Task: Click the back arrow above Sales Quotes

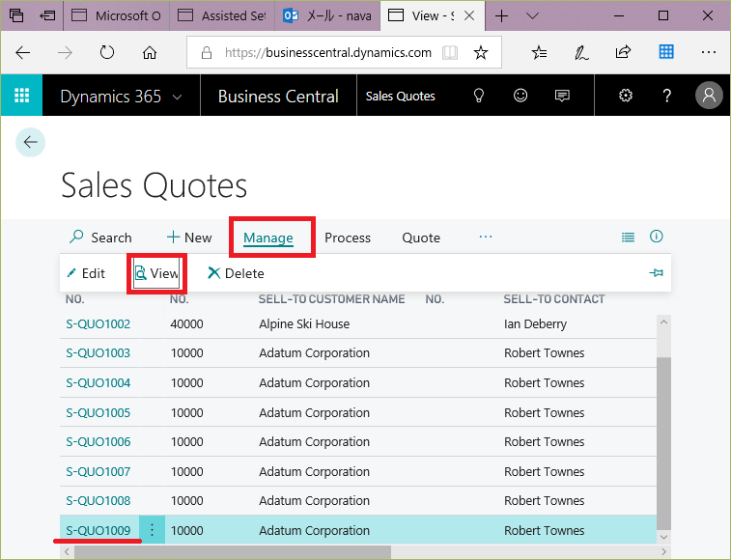Action: [x=30, y=142]
